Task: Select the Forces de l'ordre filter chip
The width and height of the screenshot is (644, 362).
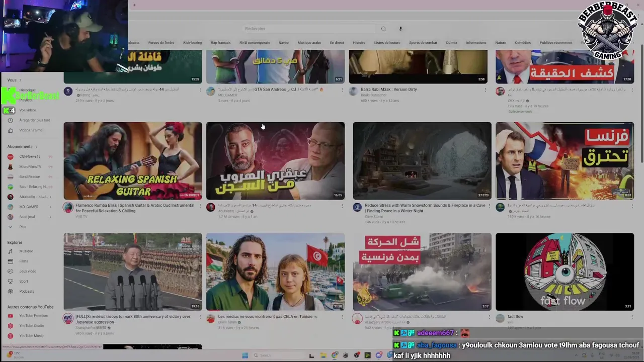Action: pos(161,43)
